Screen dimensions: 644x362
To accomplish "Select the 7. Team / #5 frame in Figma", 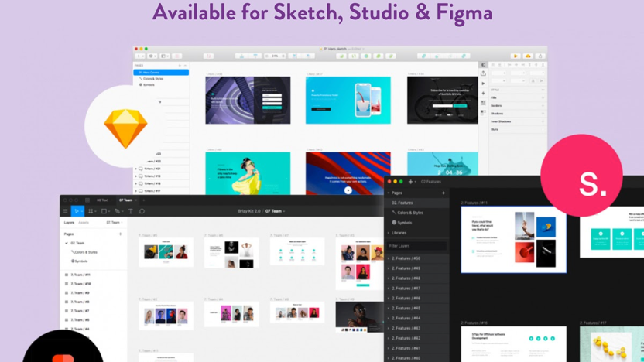I will (166, 252).
